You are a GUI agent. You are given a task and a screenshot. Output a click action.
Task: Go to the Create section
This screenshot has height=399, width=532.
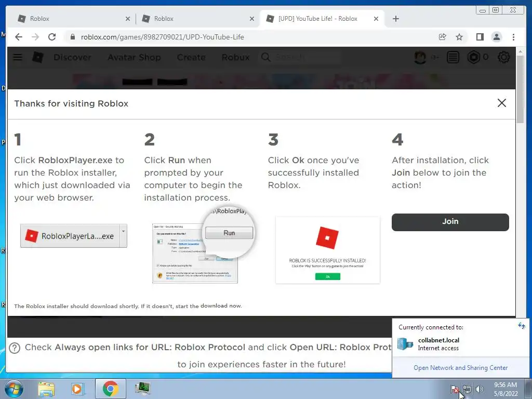191,57
